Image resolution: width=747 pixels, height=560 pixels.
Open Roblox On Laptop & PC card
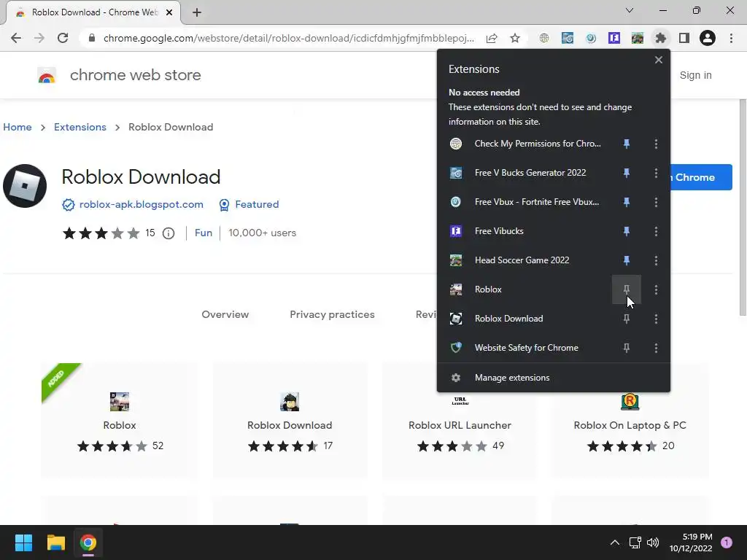click(x=630, y=420)
